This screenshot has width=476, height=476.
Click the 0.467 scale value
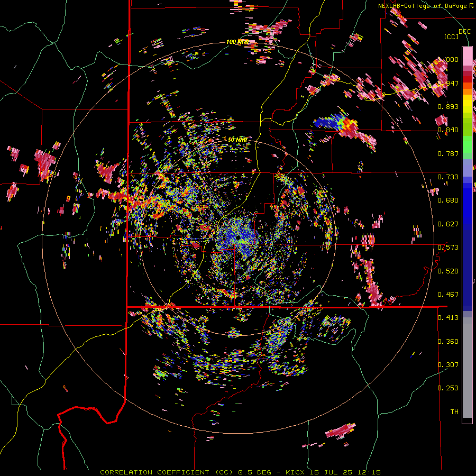(x=448, y=294)
